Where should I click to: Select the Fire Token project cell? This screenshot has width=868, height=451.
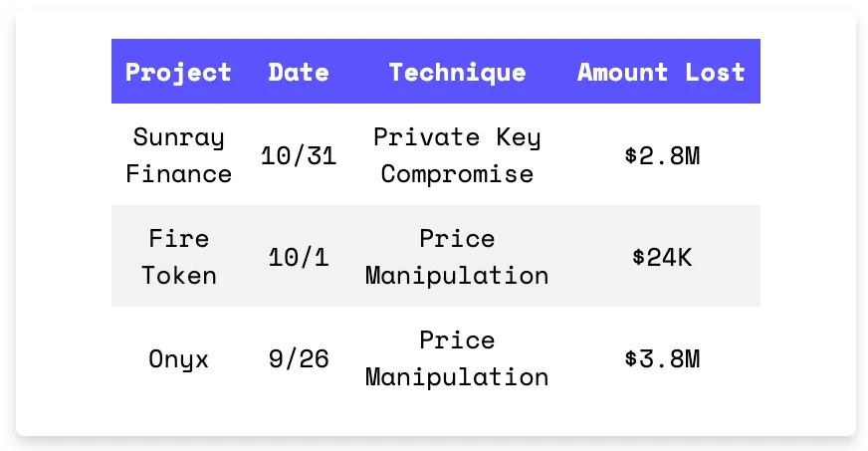coord(178,257)
